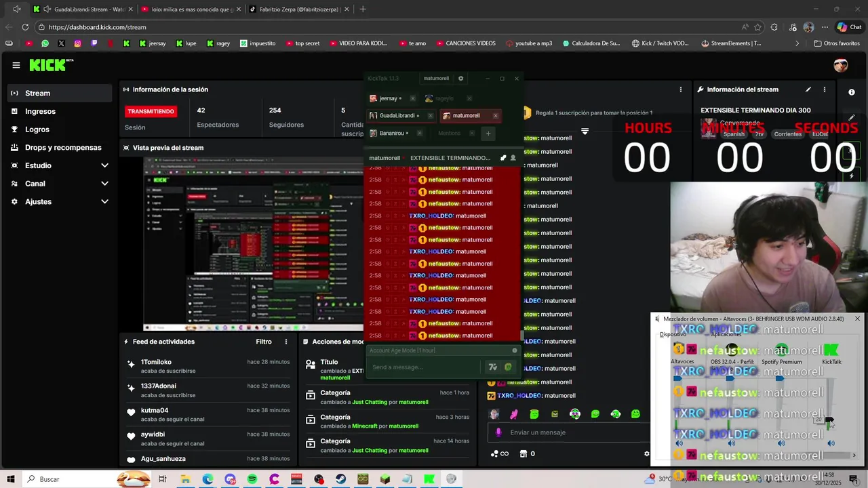Focus KickTalk Send a message field
This screenshot has width=868, height=488.
[426, 367]
